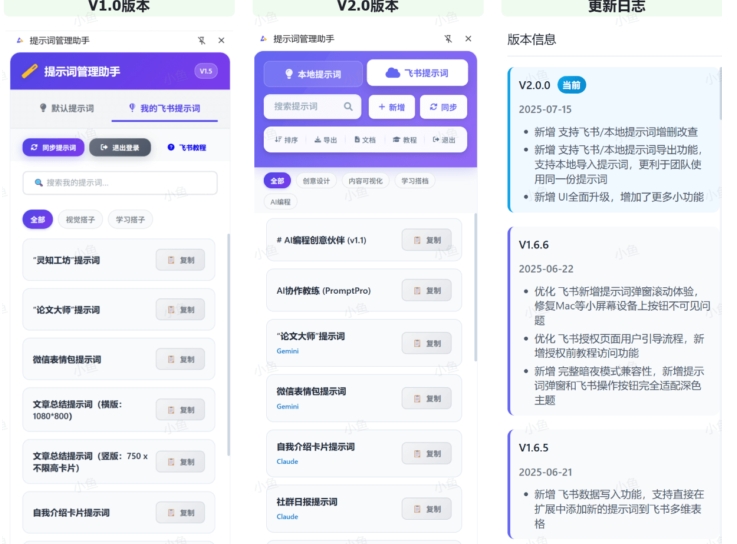Click the V1.0 list vertical scrollbar

click(228, 344)
